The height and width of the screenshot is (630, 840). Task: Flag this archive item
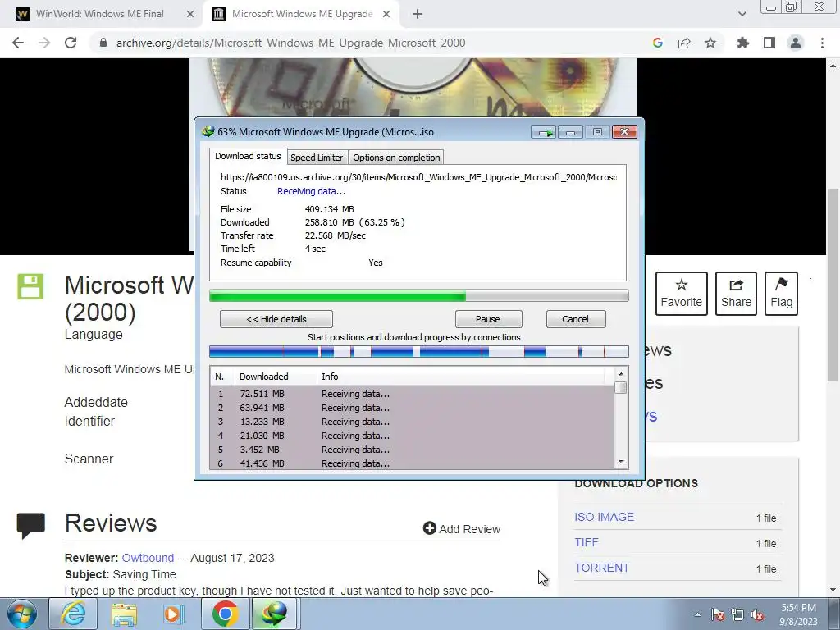782,294
